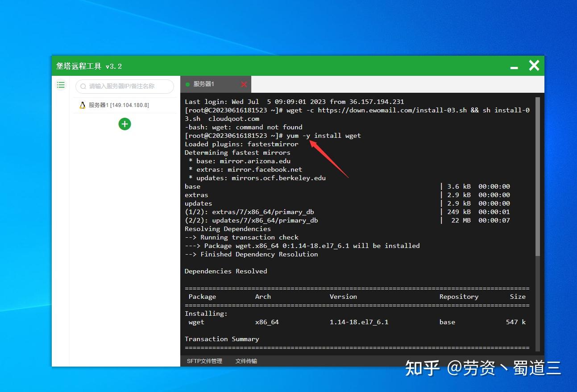Open the SFTP文件管理 panel
Image resolution: width=577 pixels, height=392 pixels.
[x=204, y=361]
